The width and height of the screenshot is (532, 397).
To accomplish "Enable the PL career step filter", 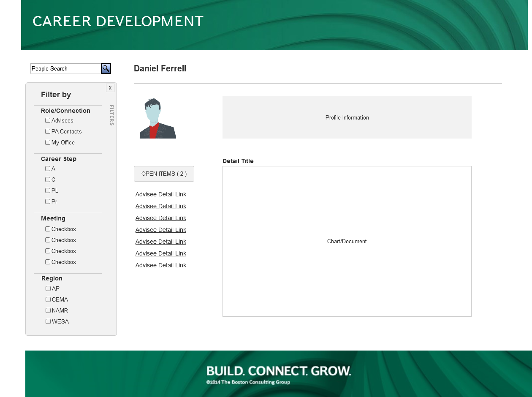I will click(48, 190).
